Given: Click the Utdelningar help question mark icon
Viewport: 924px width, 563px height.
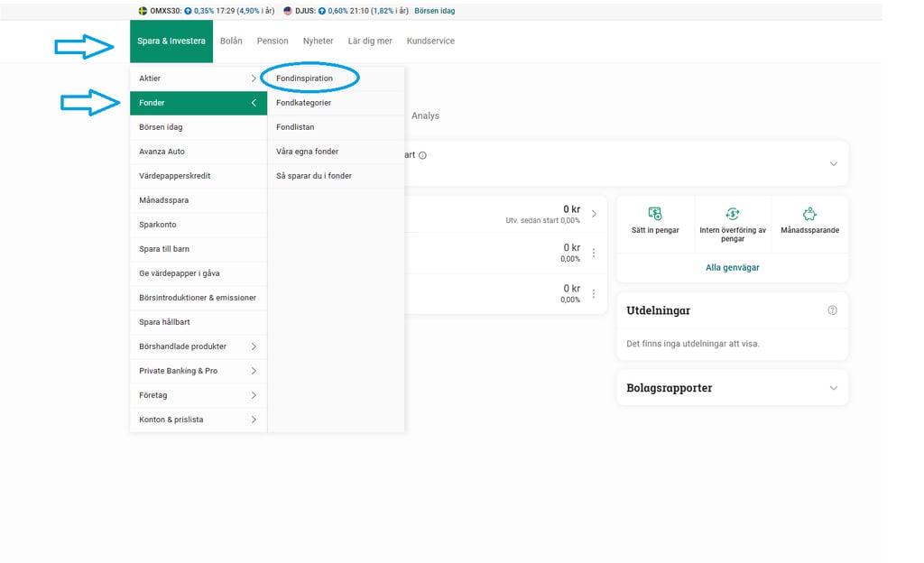Looking at the screenshot, I should [832, 310].
